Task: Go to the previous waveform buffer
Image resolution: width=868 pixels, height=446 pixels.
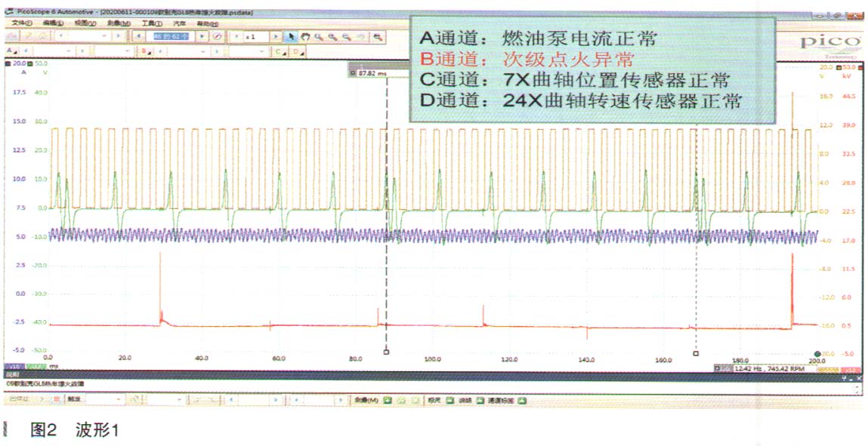Action: (141, 36)
